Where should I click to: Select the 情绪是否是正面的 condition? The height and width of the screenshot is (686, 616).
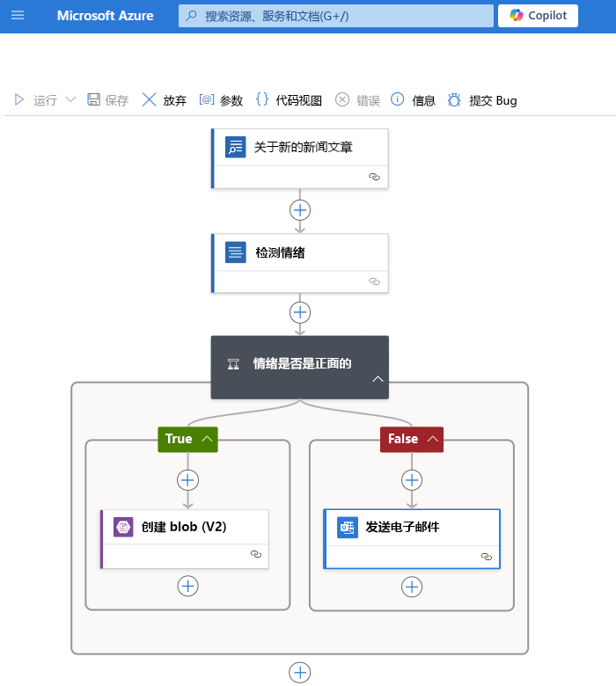[x=300, y=367]
